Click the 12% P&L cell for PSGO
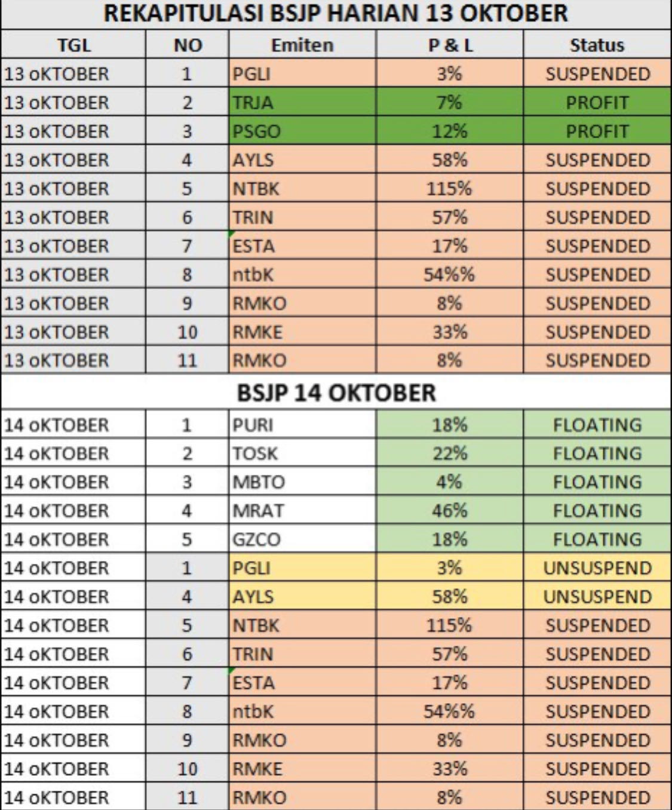Image resolution: width=672 pixels, height=810 pixels. tap(450, 131)
